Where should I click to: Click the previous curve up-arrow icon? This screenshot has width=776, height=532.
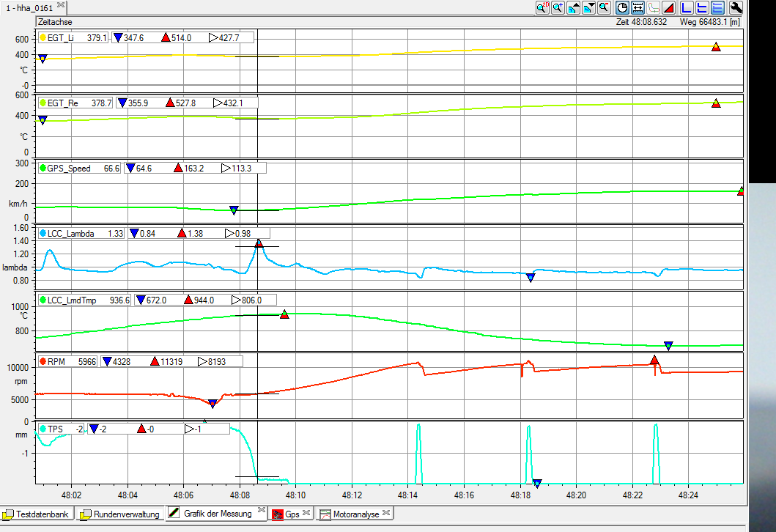tap(573, 8)
